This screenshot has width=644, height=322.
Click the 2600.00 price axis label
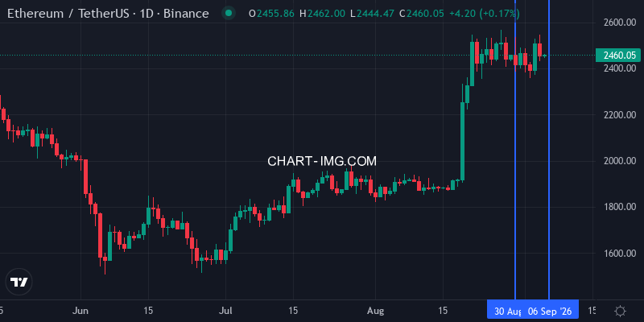click(x=620, y=22)
